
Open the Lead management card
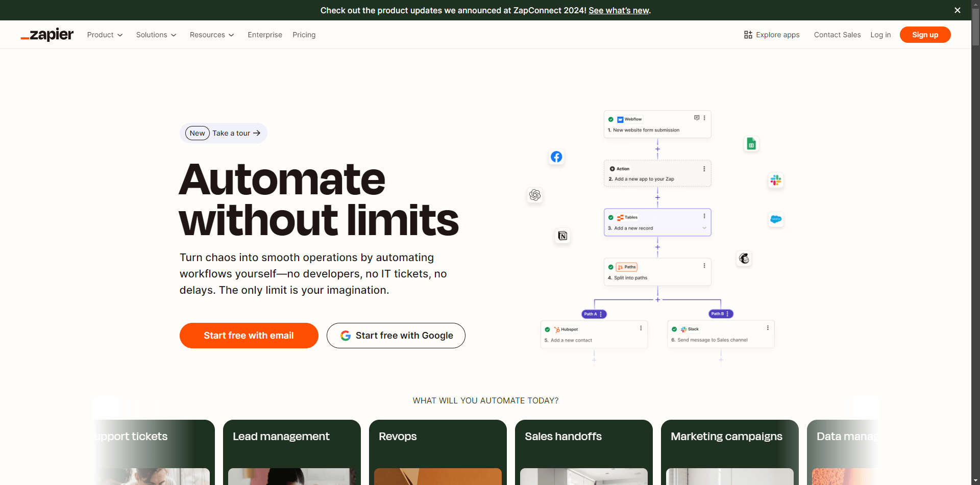point(292,452)
